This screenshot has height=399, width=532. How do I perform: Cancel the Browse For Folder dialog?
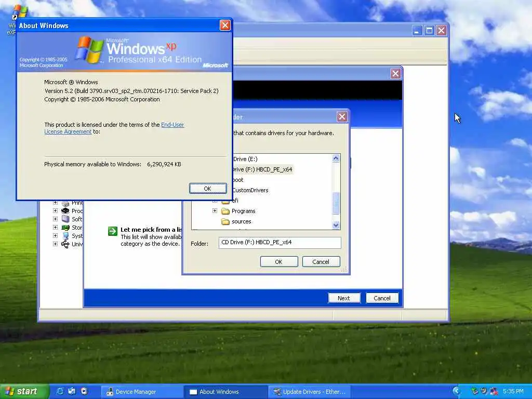321,262
